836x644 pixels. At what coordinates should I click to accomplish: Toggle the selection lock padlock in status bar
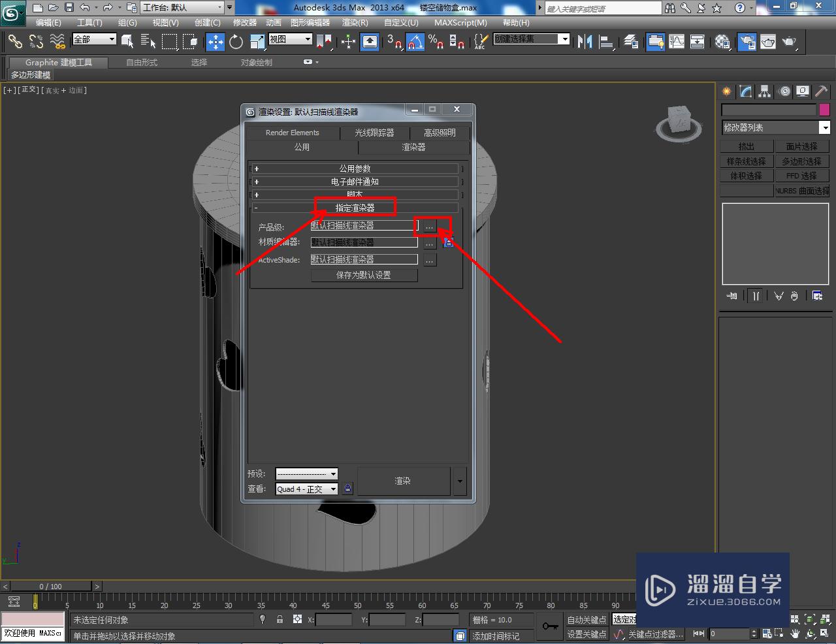point(280,619)
